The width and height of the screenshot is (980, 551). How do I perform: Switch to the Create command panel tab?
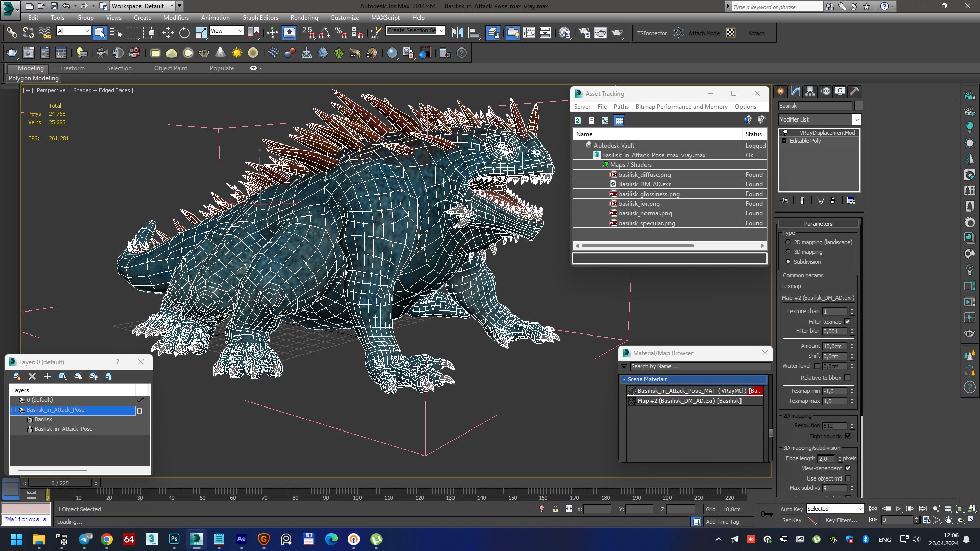[781, 91]
